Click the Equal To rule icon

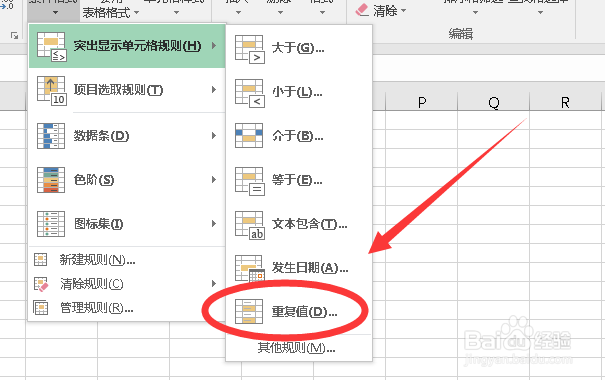tap(250, 181)
